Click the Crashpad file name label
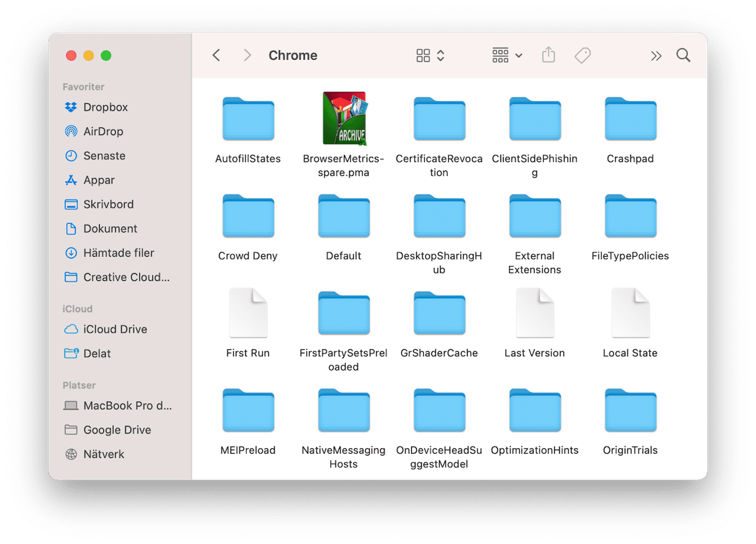The image size is (756, 544). (630, 159)
